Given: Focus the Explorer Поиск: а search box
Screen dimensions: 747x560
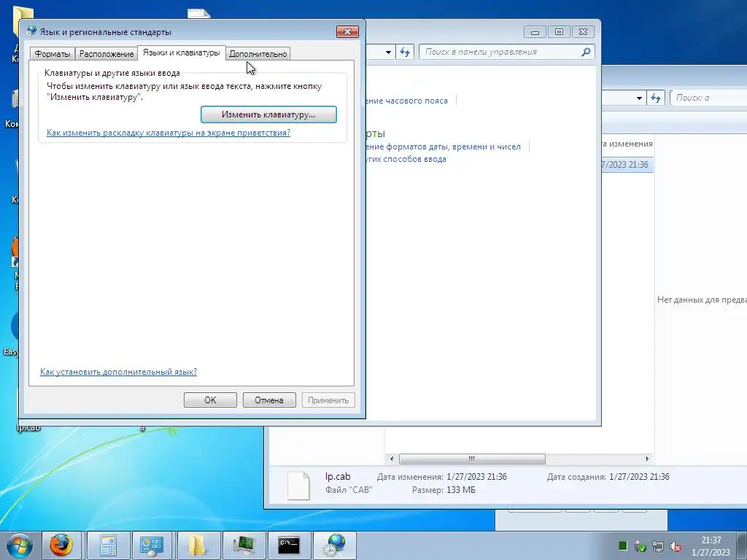Looking at the screenshot, I should click(x=708, y=98).
